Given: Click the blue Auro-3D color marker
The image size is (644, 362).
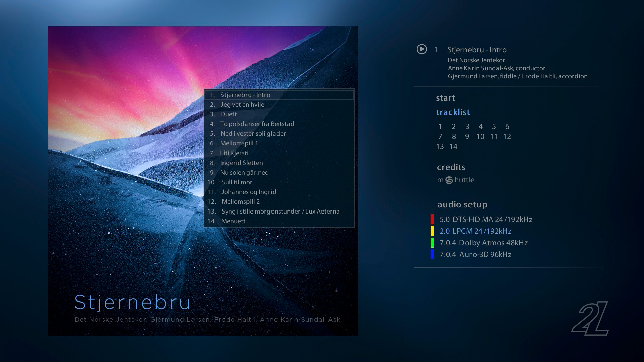Looking at the screenshot, I should (432, 254).
